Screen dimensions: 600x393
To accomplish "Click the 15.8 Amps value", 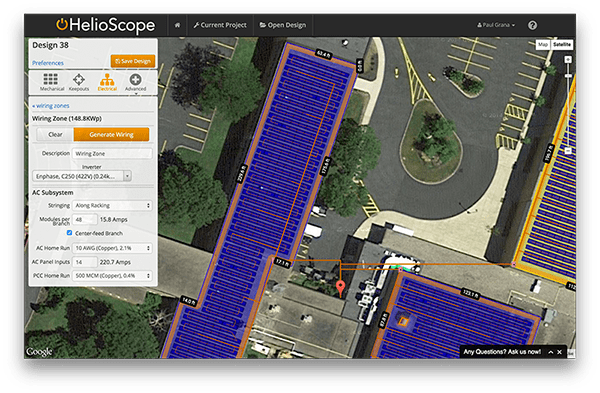I will pyautogui.click(x=113, y=220).
